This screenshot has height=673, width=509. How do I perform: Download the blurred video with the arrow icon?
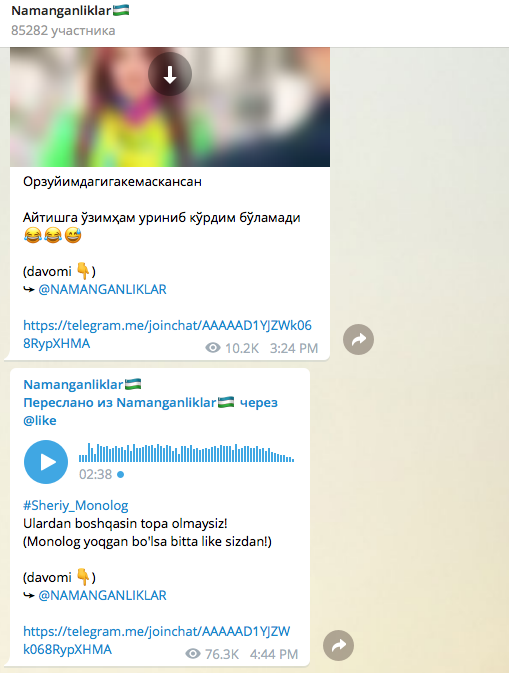tap(170, 74)
